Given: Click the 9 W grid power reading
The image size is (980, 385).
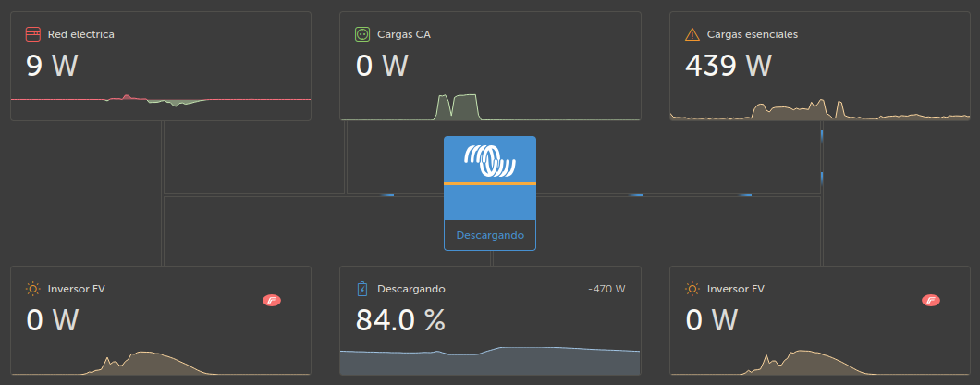Looking at the screenshot, I should point(52,66).
